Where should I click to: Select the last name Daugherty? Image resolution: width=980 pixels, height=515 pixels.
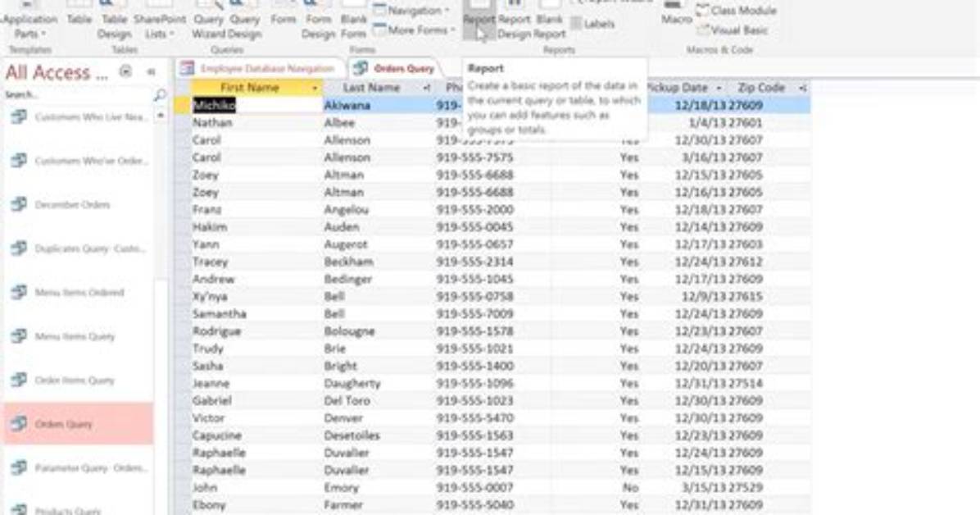352,383
